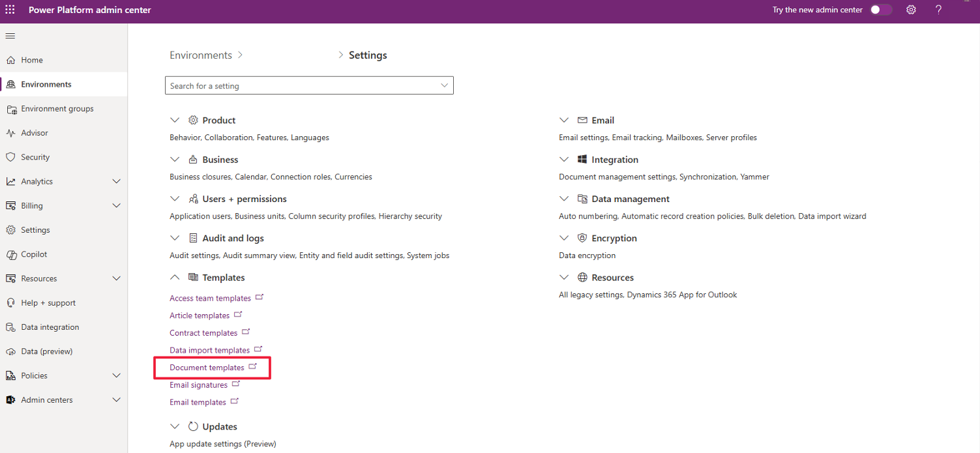The width and height of the screenshot is (980, 453).
Task: Click the Admin centers icon in the sidebar
Action: [x=10, y=400]
